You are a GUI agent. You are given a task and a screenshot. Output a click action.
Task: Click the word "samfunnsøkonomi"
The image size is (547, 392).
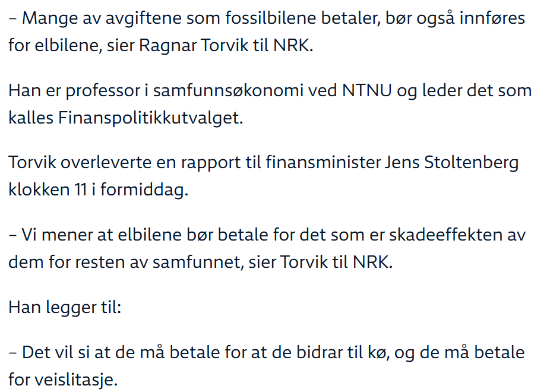[223, 91]
